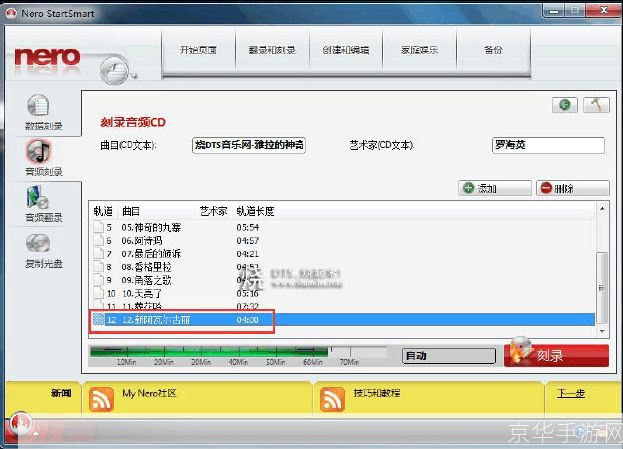The image size is (623, 449).
Task: Switch to the 翻录和刻录 tab
Action: pyautogui.click(x=272, y=50)
